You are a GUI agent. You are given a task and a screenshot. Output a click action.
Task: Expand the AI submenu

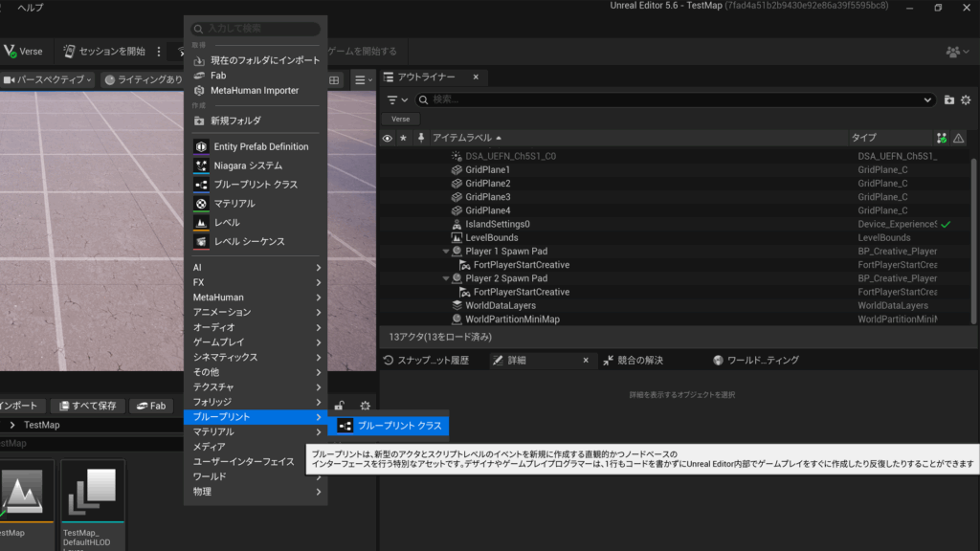pyautogui.click(x=256, y=268)
